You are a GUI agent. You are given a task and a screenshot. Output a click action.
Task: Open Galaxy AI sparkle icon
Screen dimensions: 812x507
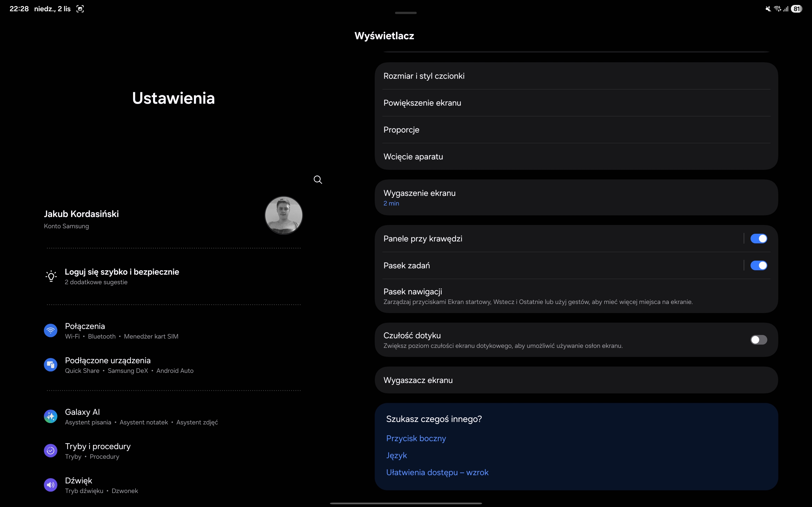[51, 416]
